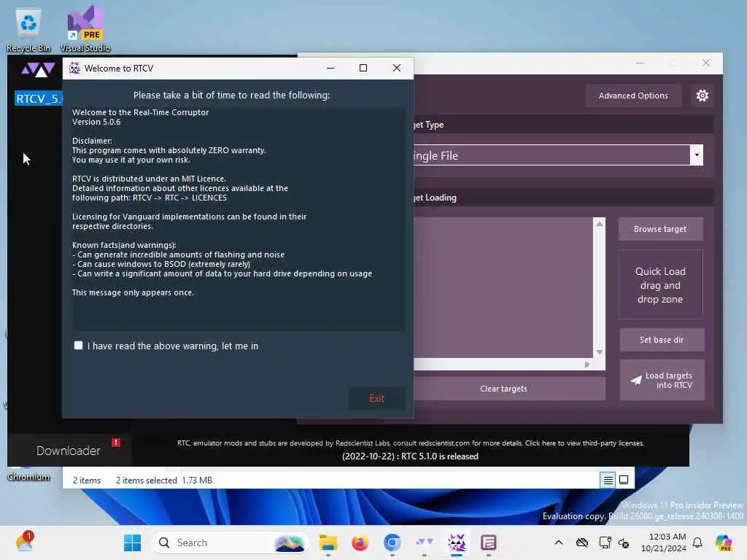The width and height of the screenshot is (747, 560).
Task: Switch to RTC Launcher taskbar icon
Action: coord(425,542)
